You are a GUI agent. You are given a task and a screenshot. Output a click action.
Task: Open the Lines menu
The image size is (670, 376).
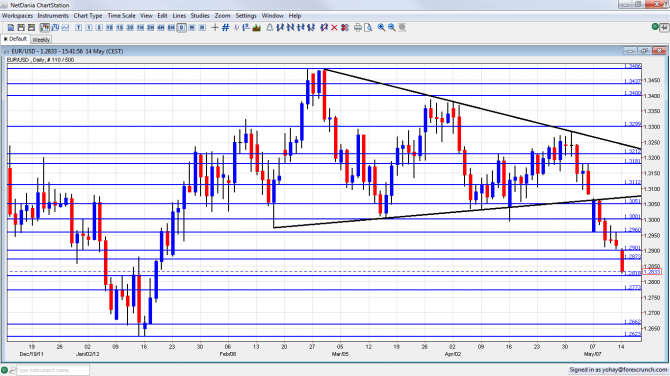coord(179,16)
